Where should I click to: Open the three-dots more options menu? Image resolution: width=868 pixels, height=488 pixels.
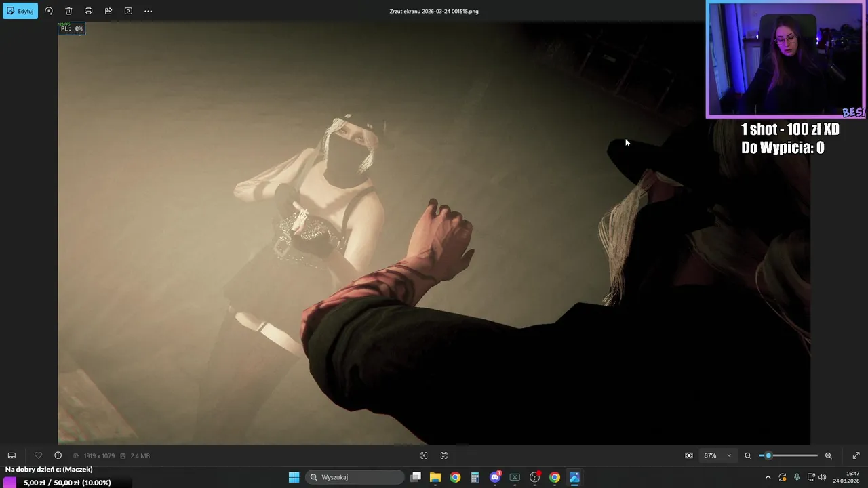(x=148, y=11)
